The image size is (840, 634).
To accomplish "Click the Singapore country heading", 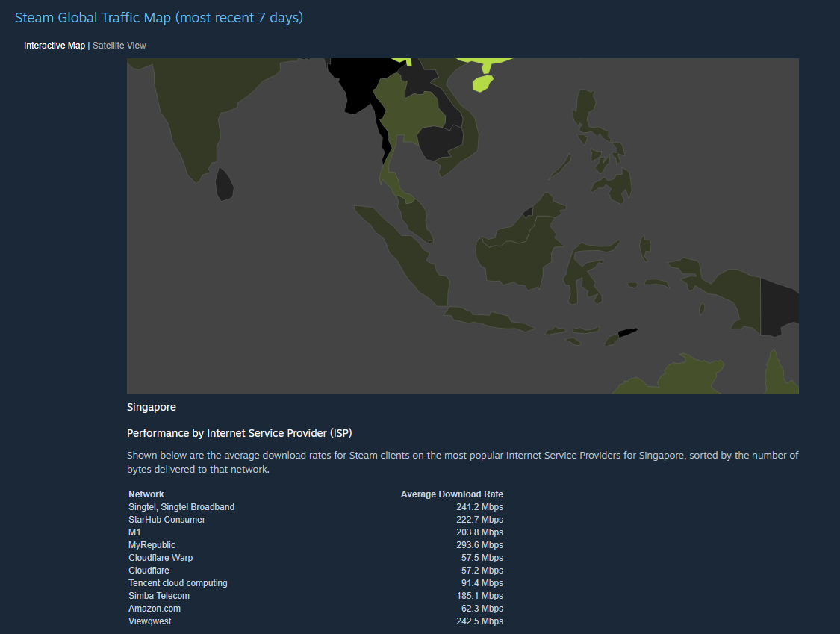I will tap(152, 407).
